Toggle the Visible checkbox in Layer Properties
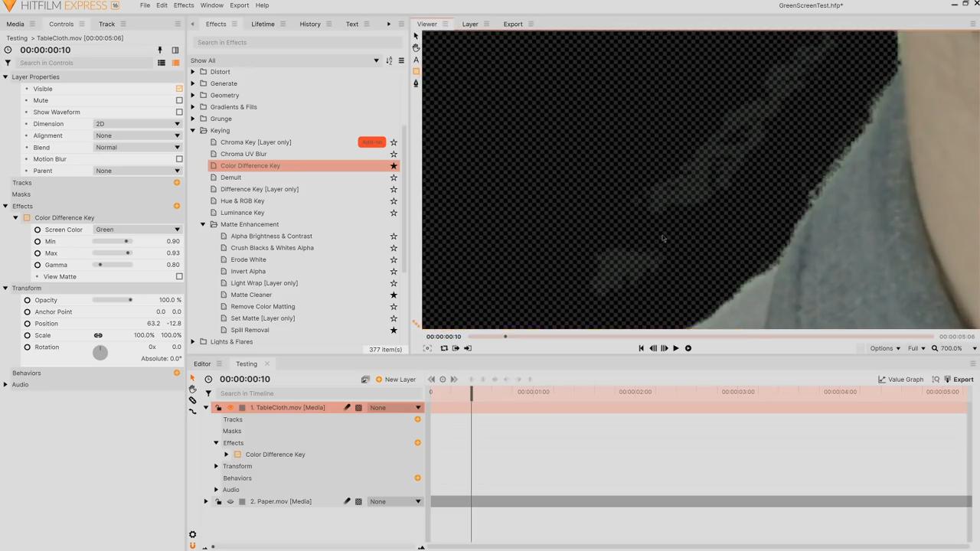980x551 pixels. pos(179,89)
